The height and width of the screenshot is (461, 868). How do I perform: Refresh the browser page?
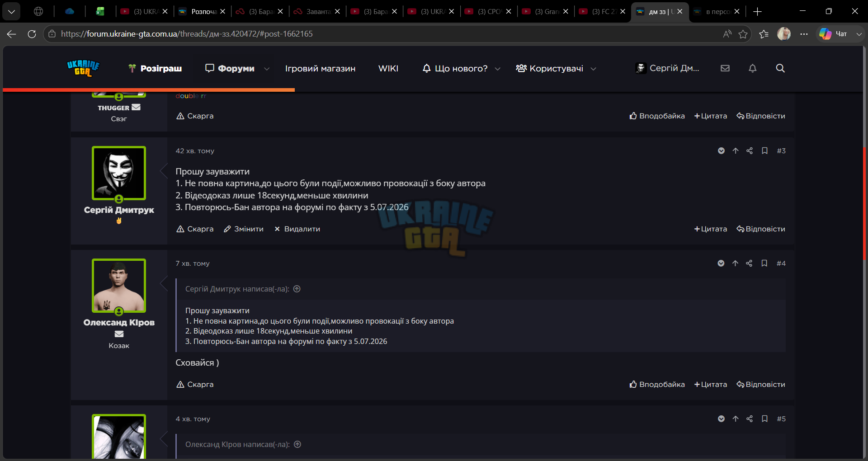point(32,34)
